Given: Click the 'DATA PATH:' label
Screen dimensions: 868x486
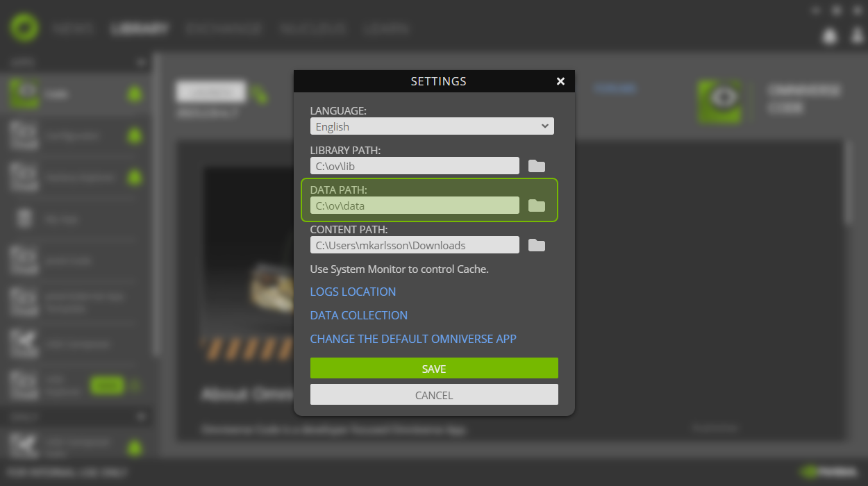Looking at the screenshot, I should (x=338, y=190).
